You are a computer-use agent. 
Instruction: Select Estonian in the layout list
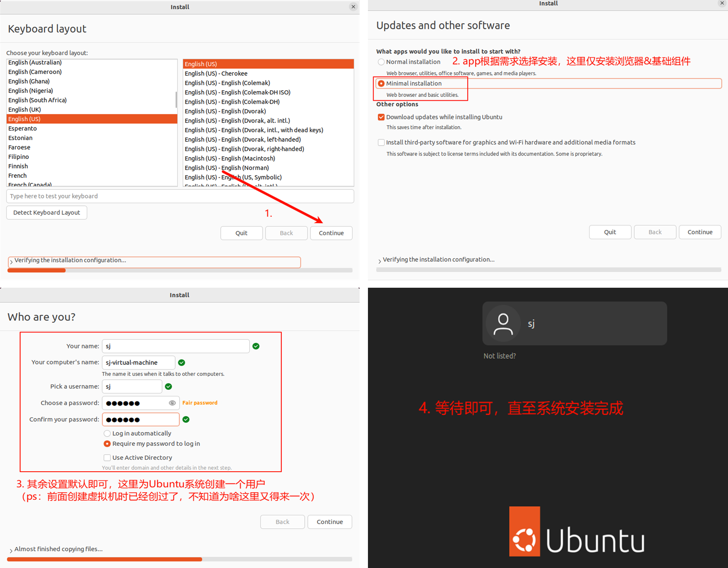[x=92, y=138]
